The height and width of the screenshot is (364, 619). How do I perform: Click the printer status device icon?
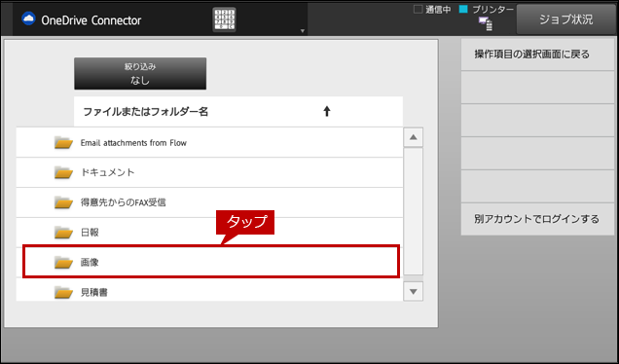tap(485, 23)
